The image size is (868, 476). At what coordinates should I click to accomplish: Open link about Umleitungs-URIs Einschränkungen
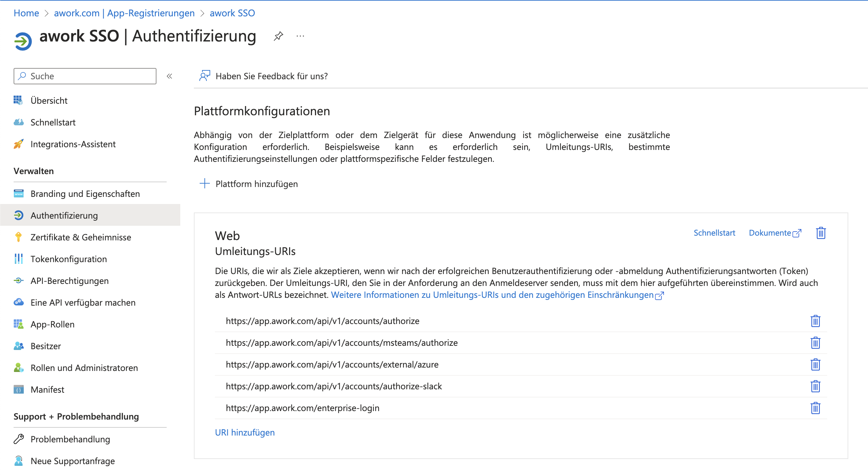(x=497, y=295)
